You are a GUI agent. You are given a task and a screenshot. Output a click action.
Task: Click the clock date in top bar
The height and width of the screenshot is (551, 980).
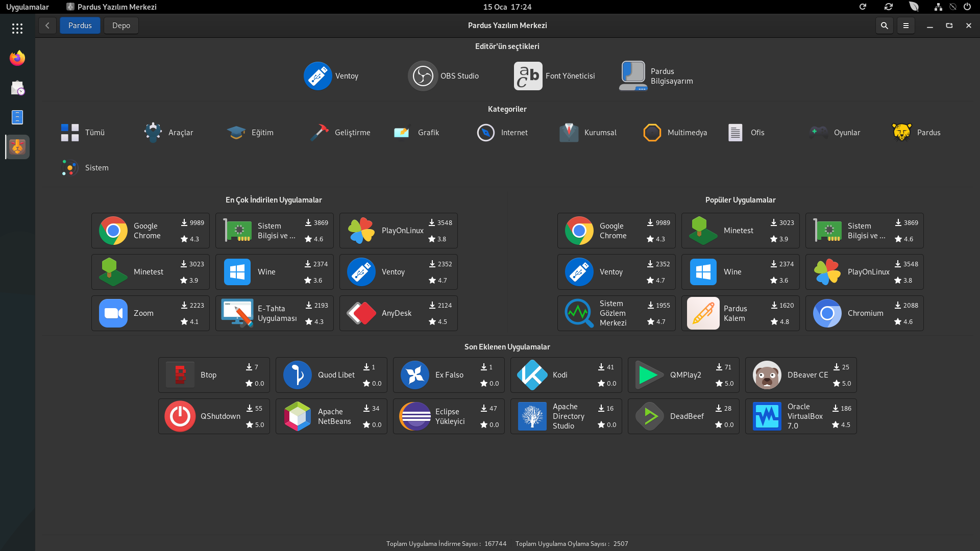507,7
